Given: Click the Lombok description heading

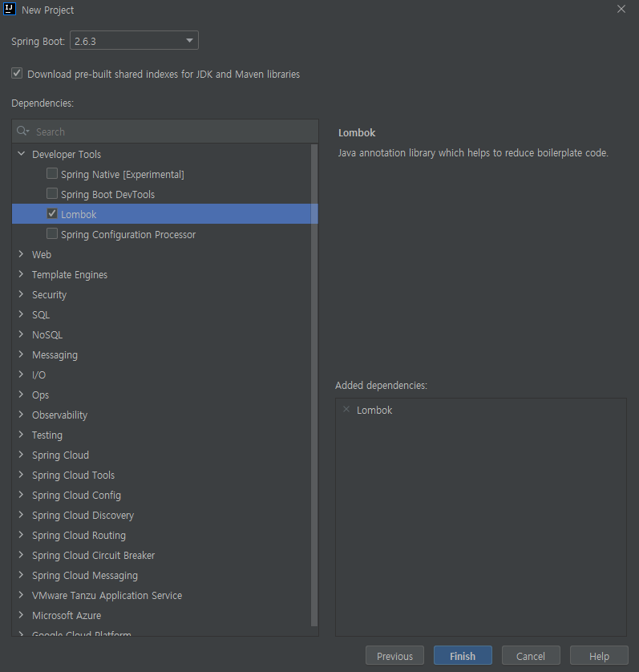Looking at the screenshot, I should point(357,133).
